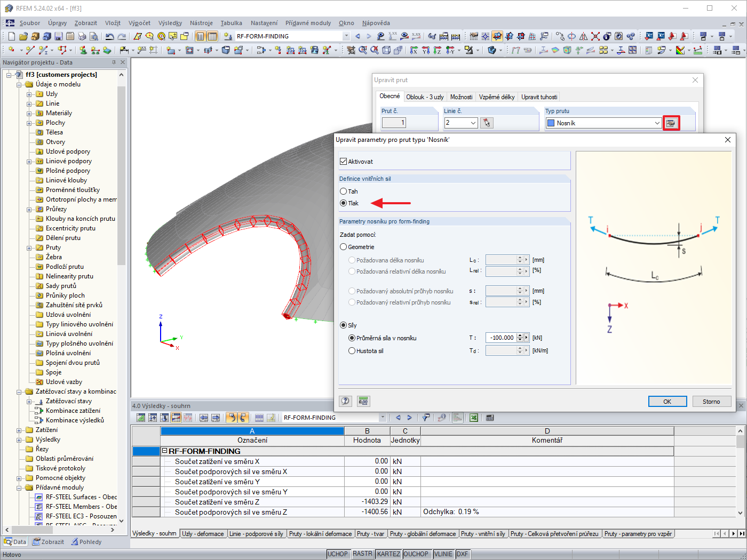The width and height of the screenshot is (747, 560).
Task: Open the Přídavné moduly menu
Action: pyautogui.click(x=308, y=23)
